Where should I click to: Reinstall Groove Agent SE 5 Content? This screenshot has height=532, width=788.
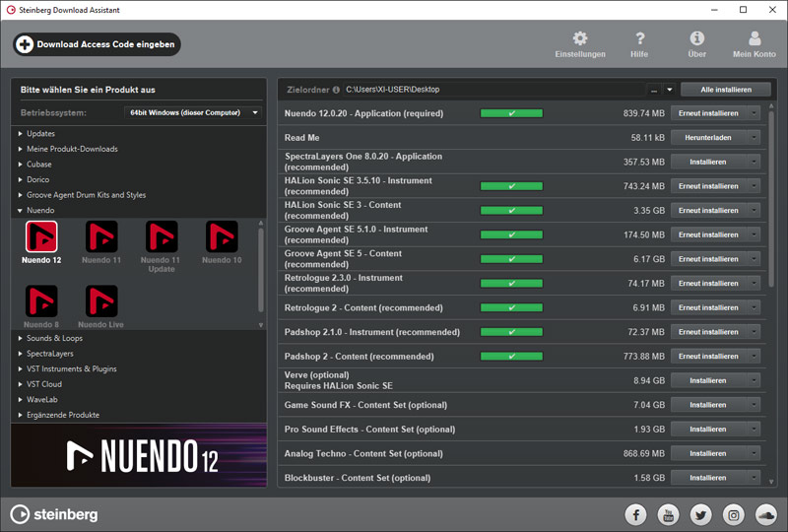pyautogui.click(x=708, y=259)
